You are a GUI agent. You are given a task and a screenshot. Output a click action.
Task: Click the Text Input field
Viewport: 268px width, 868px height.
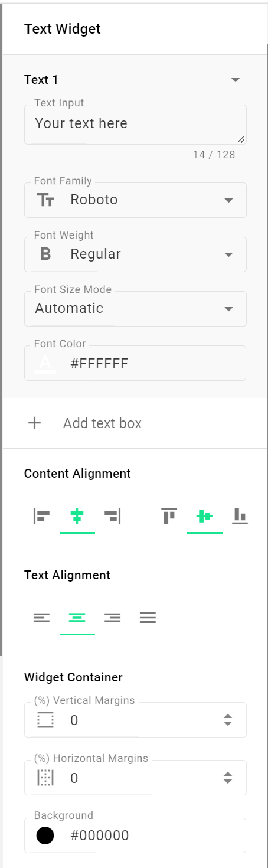pyautogui.click(x=135, y=125)
